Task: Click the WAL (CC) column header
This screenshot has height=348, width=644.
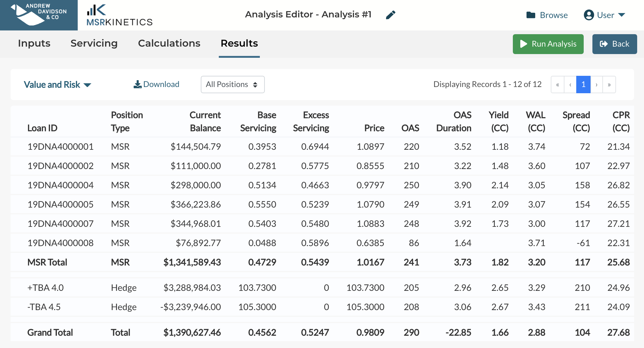Action: 536,121
